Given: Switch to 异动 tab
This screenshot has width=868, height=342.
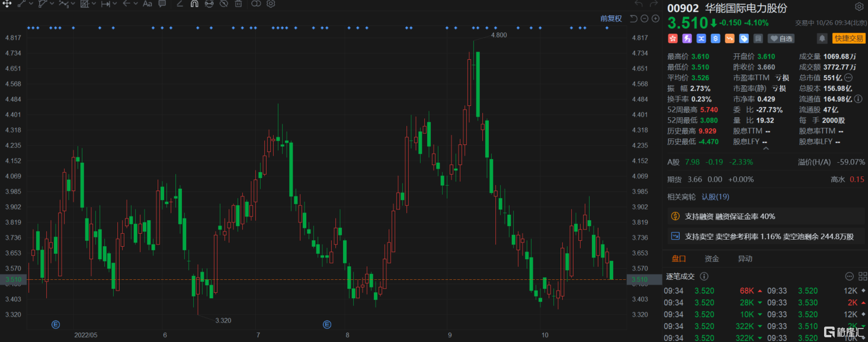Looking at the screenshot, I should 745,259.
